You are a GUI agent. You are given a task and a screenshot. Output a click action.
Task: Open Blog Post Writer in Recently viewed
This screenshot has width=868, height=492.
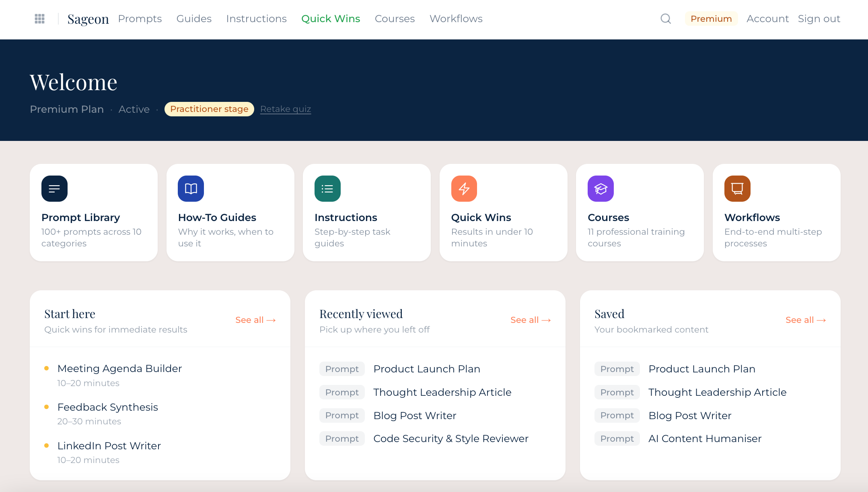click(x=415, y=416)
